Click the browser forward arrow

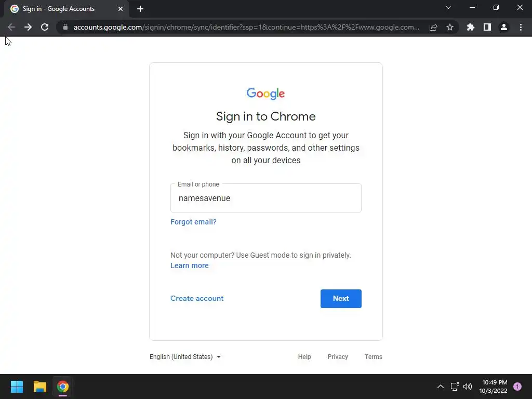28,27
